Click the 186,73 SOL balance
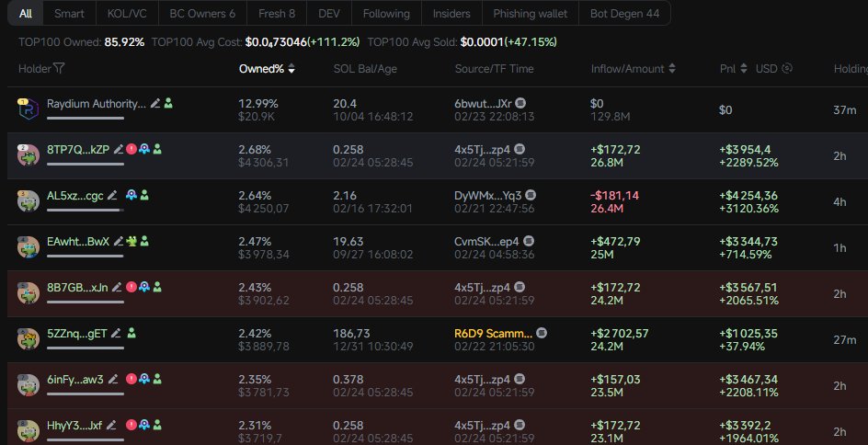868x445 pixels. [351, 333]
